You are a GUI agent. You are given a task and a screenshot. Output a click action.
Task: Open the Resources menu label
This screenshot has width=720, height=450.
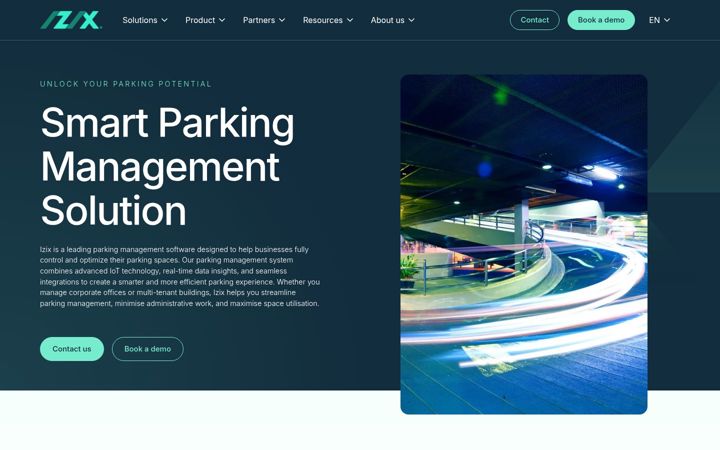(322, 20)
